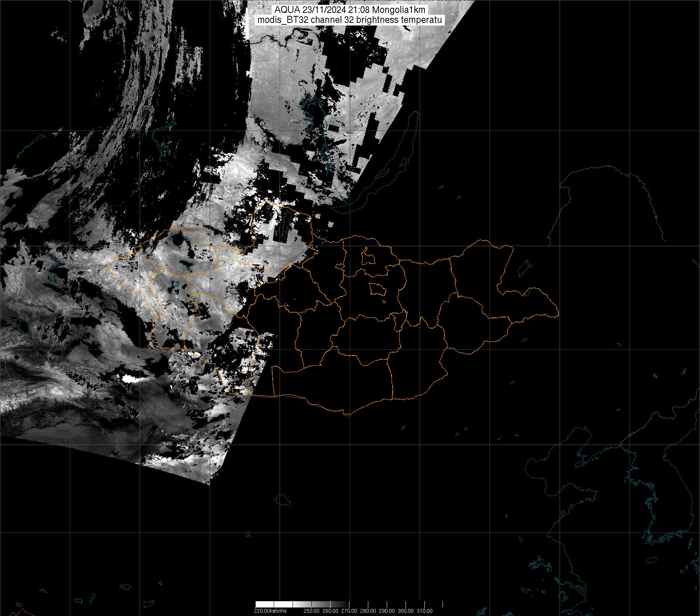This screenshot has width=700, height=616.
Task: Select the "260.00" scale value
Action: click(x=331, y=611)
